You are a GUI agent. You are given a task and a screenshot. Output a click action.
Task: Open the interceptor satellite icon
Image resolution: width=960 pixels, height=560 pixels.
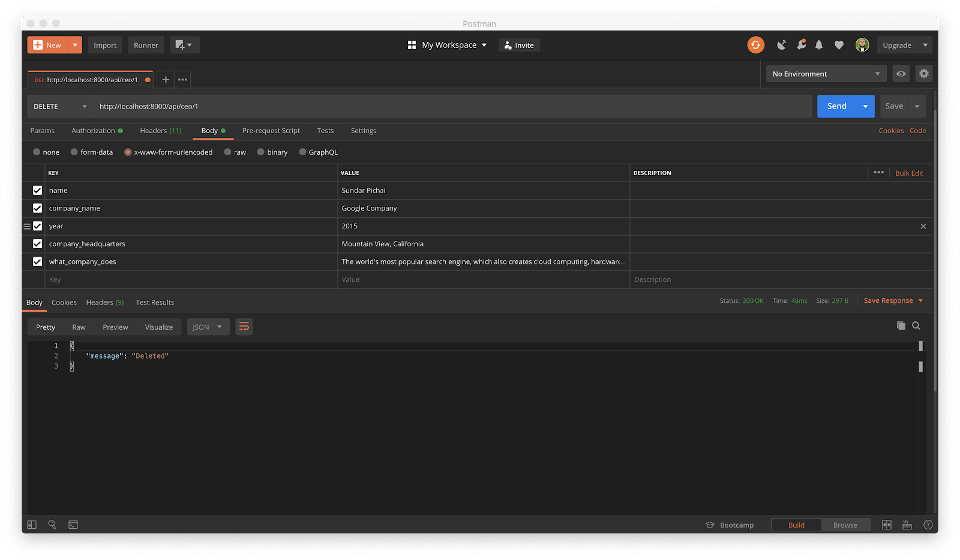[x=781, y=45]
